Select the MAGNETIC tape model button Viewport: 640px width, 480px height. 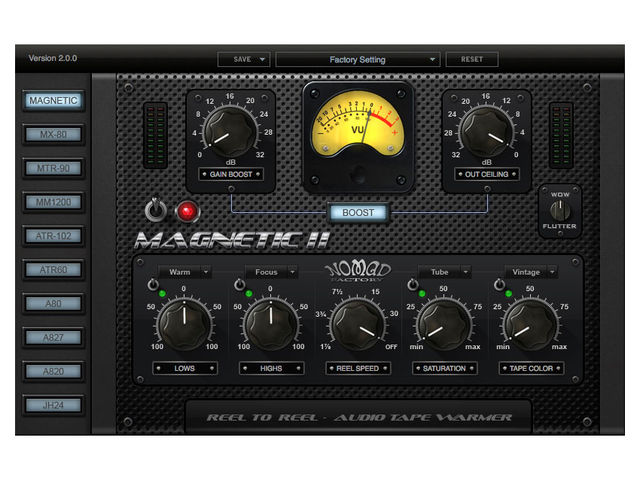53,100
